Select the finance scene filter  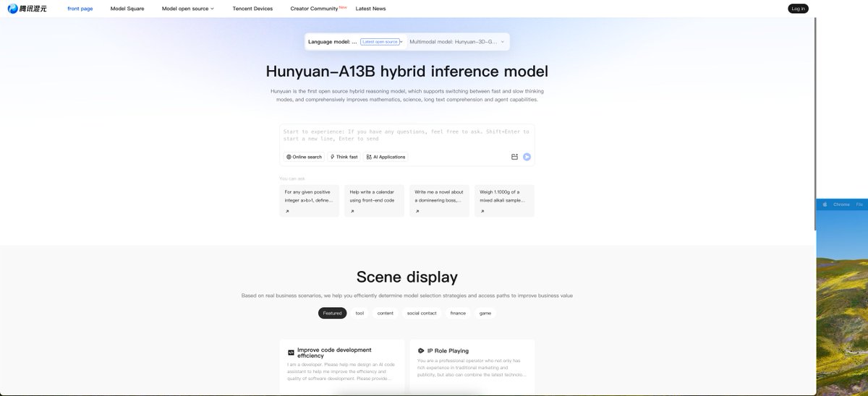click(458, 313)
